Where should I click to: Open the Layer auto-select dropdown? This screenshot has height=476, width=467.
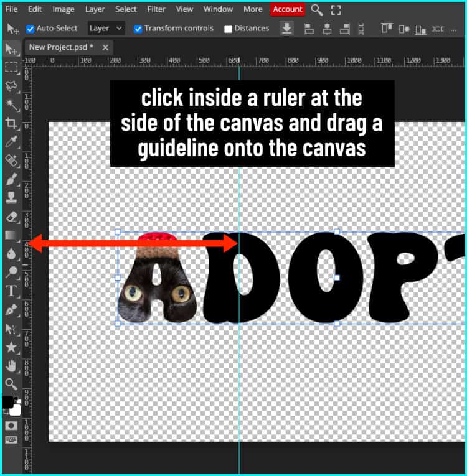pos(106,28)
